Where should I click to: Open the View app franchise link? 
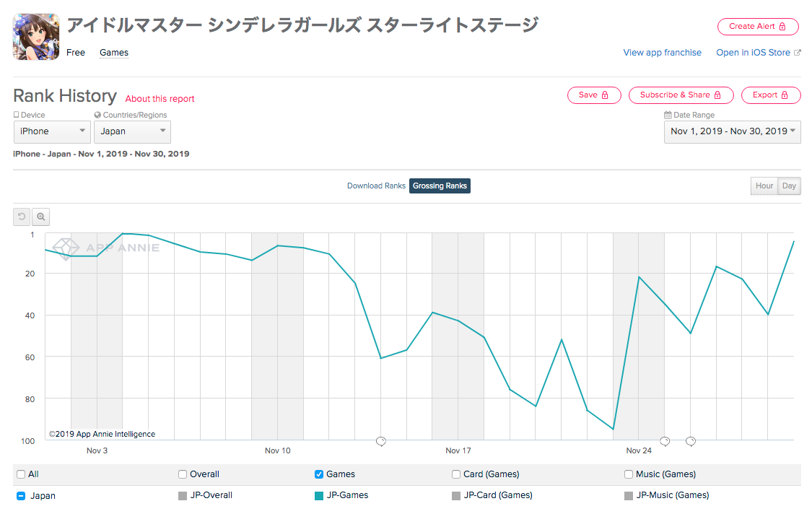click(x=662, y=52)
